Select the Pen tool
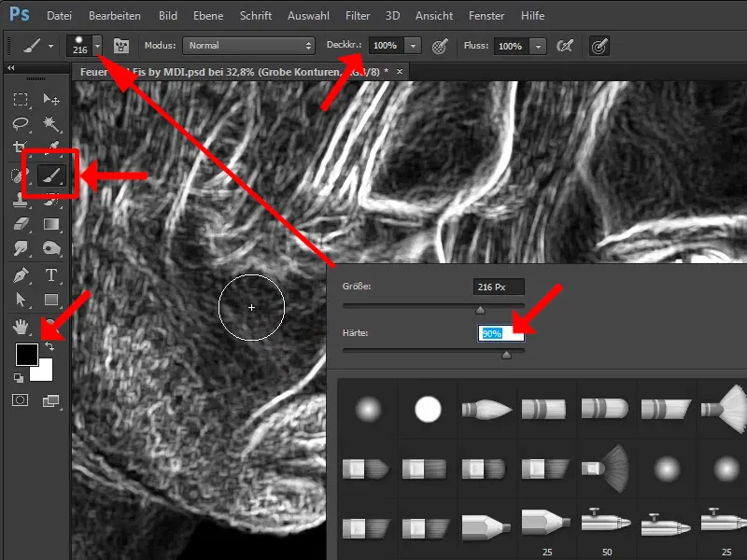This screenshot has width=747, height=560. [x=20, y=274]
